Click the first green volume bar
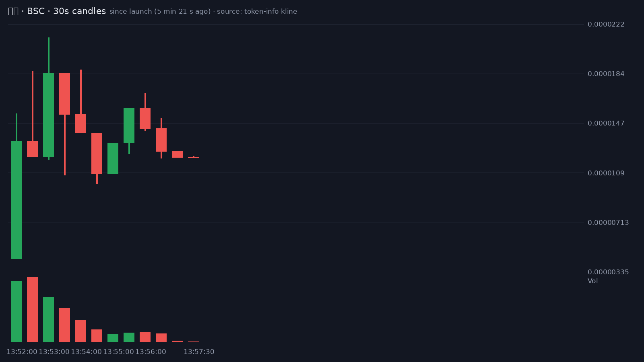 [x=16, y=311]
